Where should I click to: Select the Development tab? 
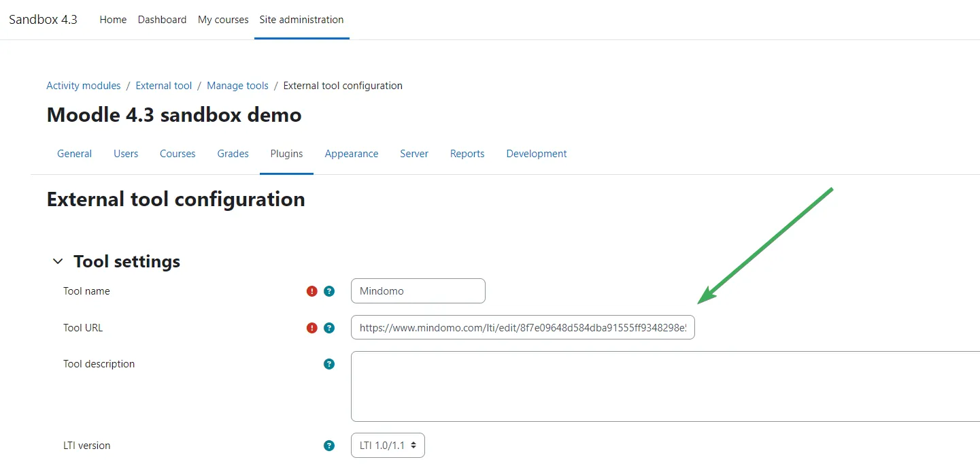pos(536,154)
